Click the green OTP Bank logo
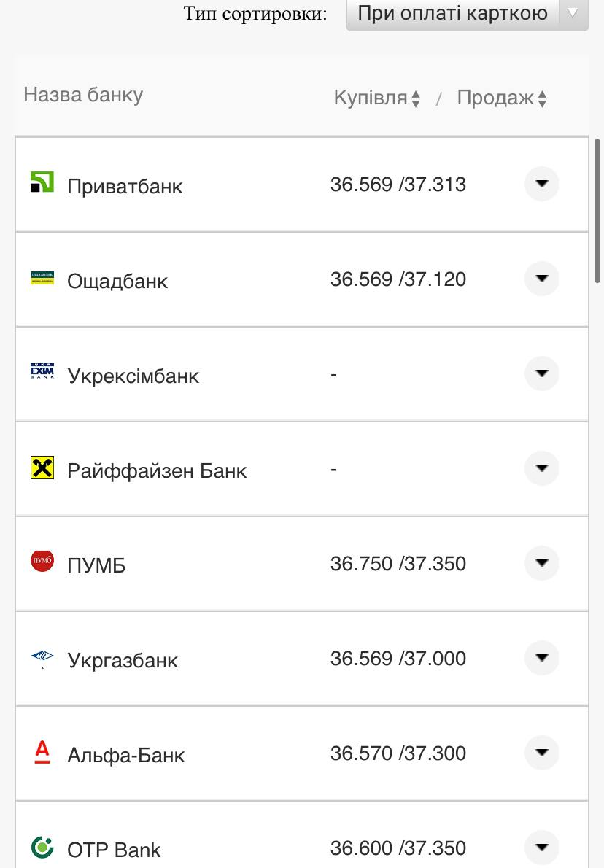Image resolution: width=604 pixels, height=868 pixels. (x=42, y=847)
